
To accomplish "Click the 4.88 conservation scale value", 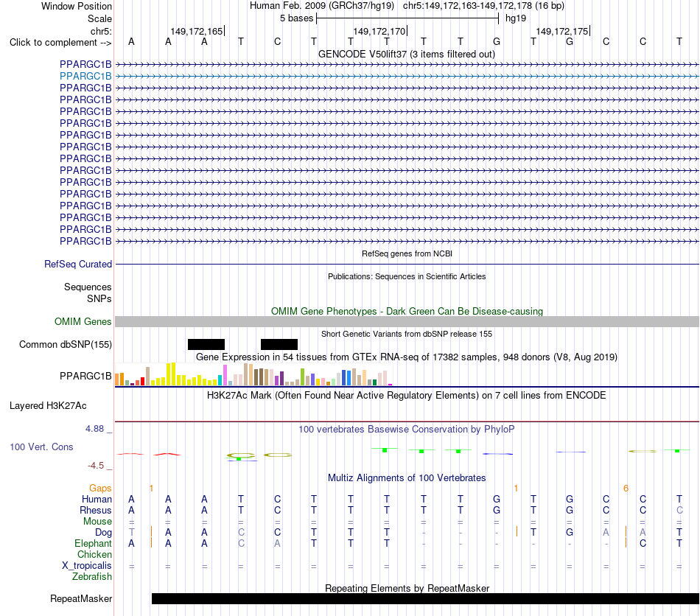I will [94, 429].
